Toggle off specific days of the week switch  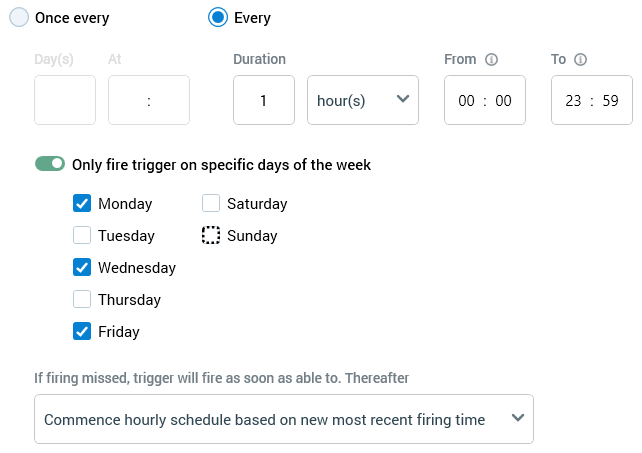(x=50, y=164)
